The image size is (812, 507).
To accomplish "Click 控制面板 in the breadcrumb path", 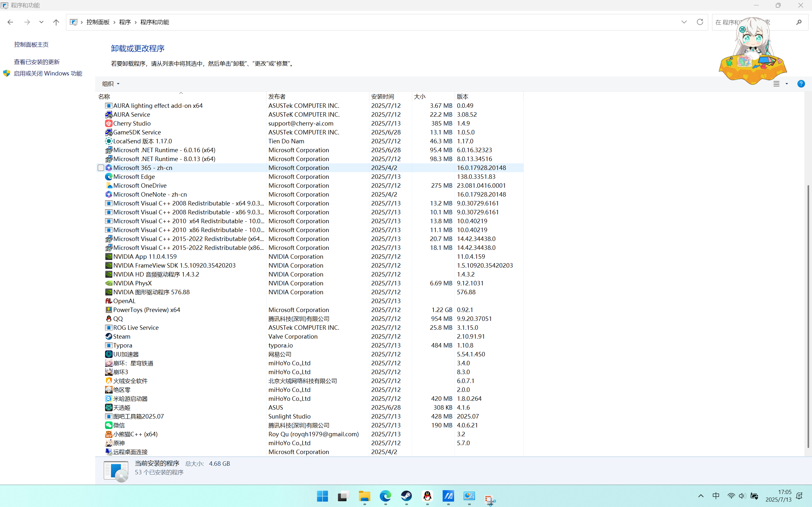I will [x=98, y=22].
